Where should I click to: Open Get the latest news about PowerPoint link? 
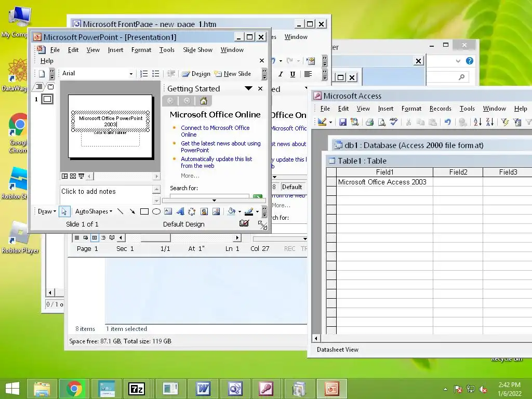[x=220, y=147]
